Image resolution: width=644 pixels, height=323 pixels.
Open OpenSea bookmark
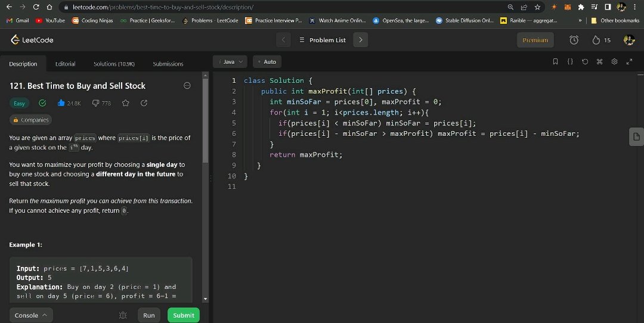(401, 20)
